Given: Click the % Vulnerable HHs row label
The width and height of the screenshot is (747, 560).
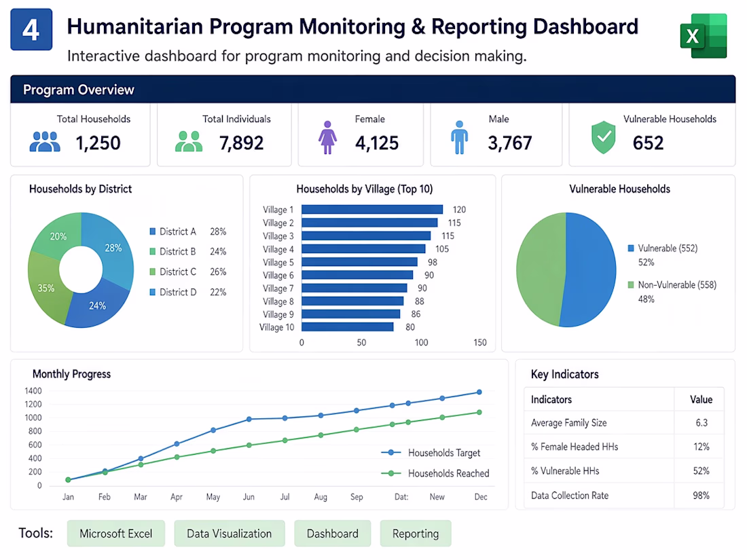Looking at the screenshot, I should click(565, 471).
